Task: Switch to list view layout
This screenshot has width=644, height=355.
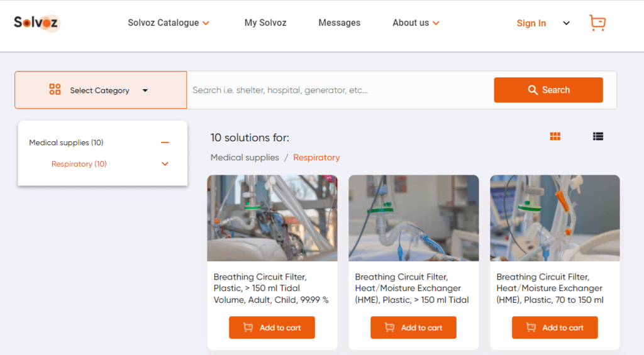Action: [x=597, y=136]
